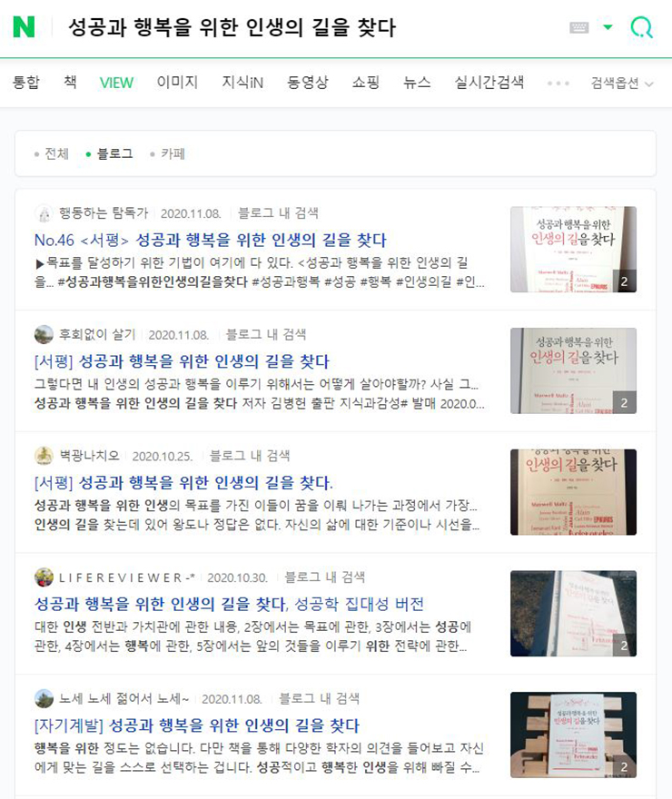Select the 블로그 filter option
The width and height of the screenshot is (672, 799).
110,153
